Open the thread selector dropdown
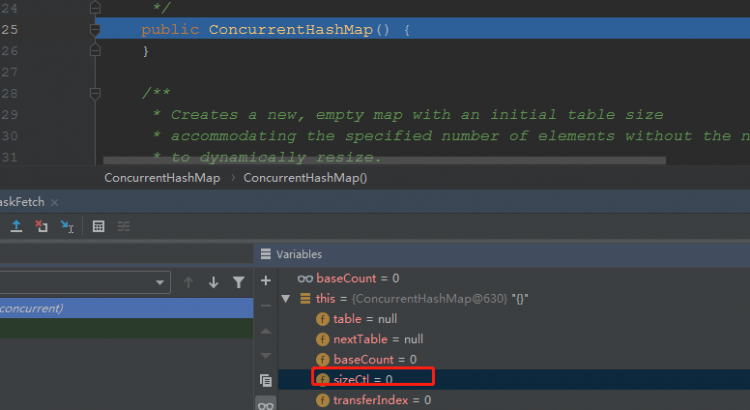The width and height of the screenshot is (750, 410). pos(84,284)
